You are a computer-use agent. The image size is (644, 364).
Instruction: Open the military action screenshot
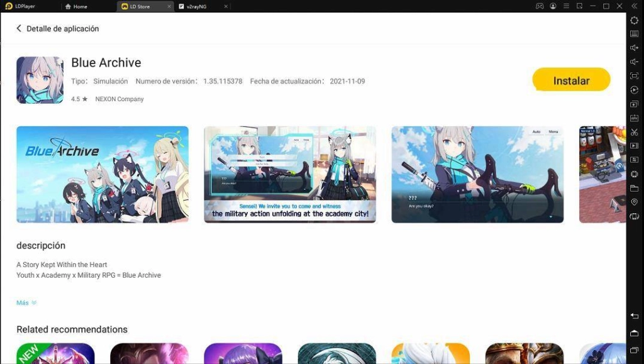[x=290, y=174]
